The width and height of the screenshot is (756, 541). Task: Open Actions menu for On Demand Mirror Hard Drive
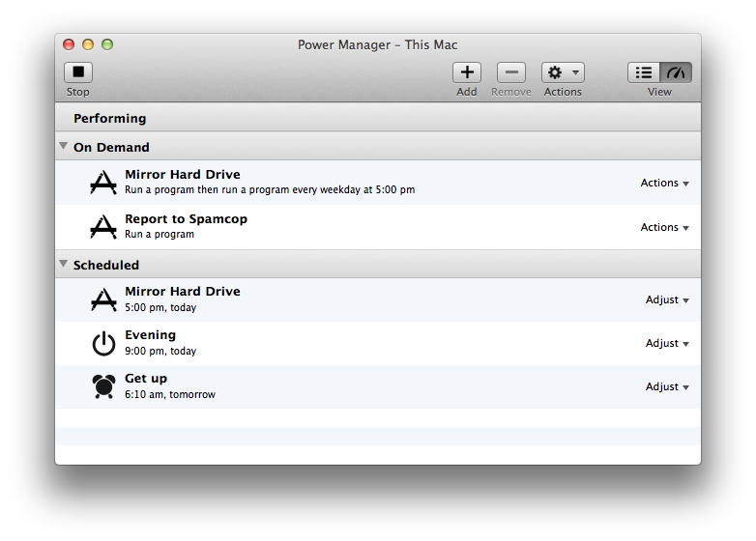coord(664,183)
